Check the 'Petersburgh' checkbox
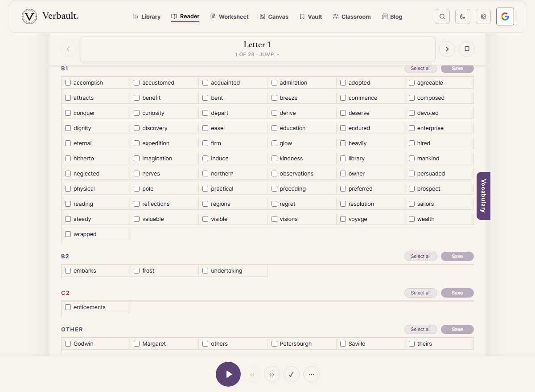The image size is (535, 392). point(274,343)
